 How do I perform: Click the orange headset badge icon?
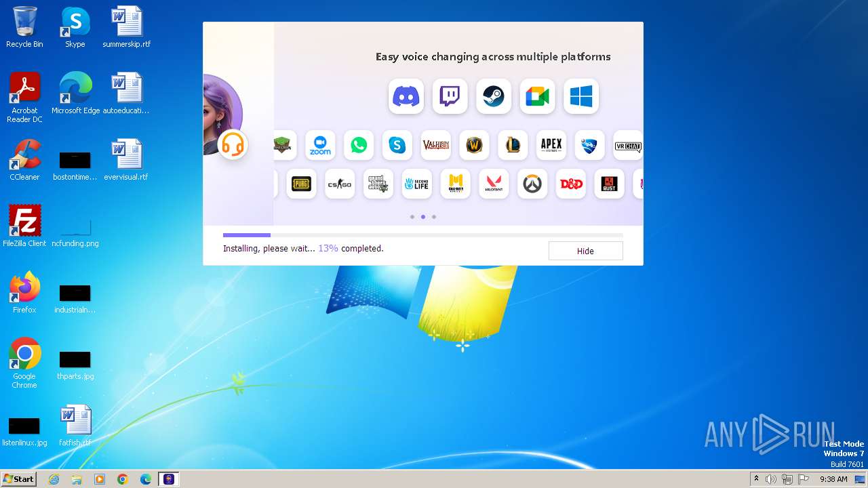[x=233, y=144]
